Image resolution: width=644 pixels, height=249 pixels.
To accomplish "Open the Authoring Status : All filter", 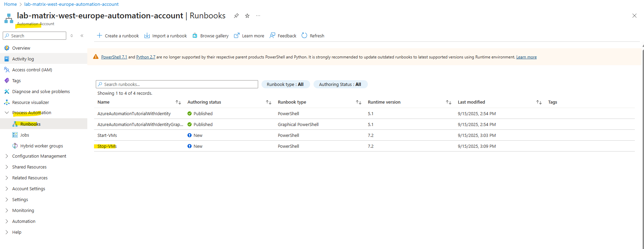I will (x=340, y=84).
